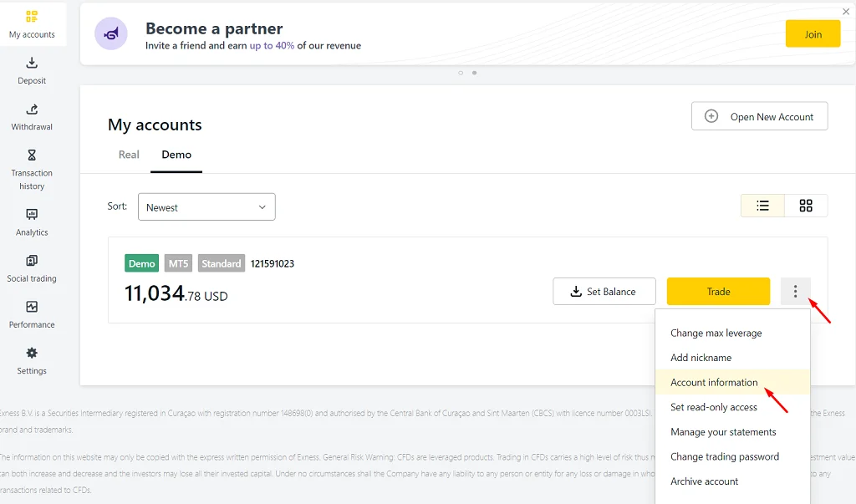856x504 pixels.
Task: Click Open New Account button
Action: (x=759, y=117)
